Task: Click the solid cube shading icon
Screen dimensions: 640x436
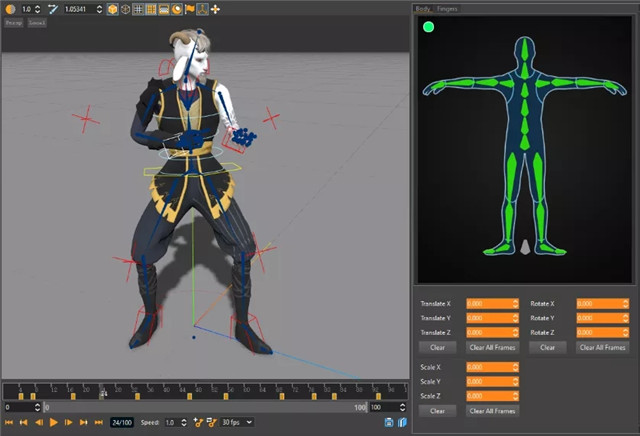Action: (113, 9)
